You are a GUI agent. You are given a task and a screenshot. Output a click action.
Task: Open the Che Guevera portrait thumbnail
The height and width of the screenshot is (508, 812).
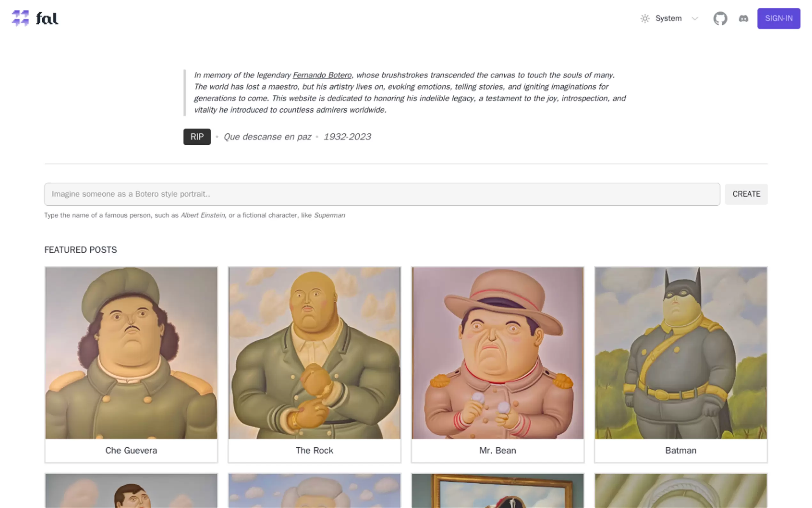tap(131, 353)
